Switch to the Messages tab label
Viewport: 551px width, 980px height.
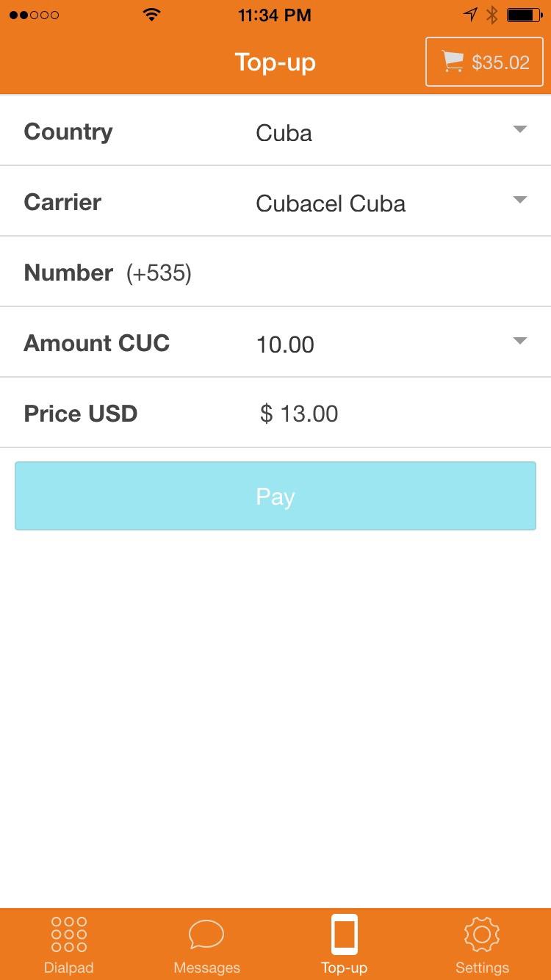click(206, 967)
